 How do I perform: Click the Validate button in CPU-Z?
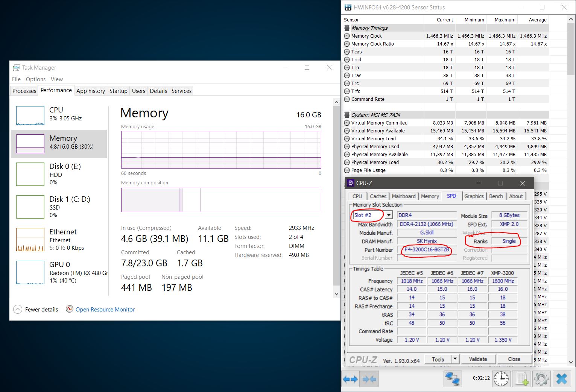478,359
